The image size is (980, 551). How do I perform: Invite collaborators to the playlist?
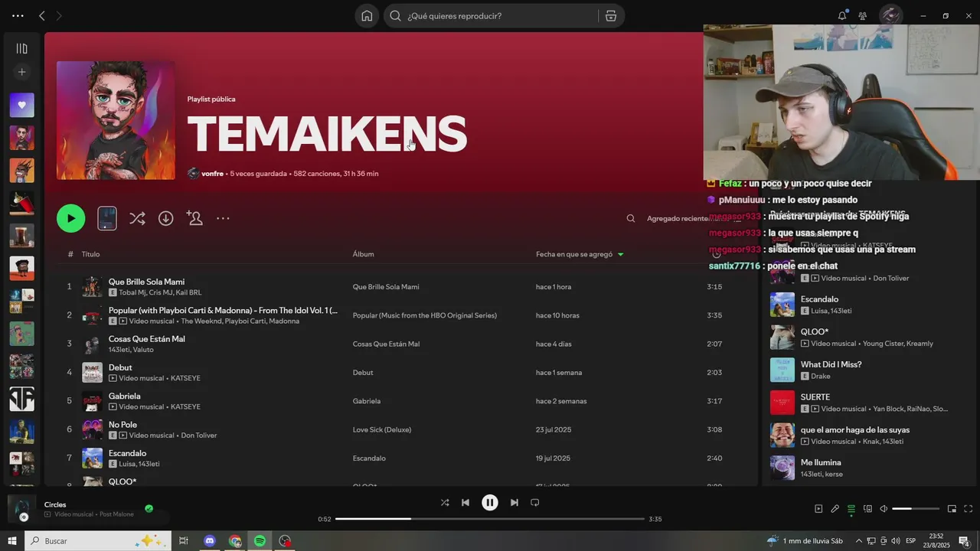click(194, 219)
